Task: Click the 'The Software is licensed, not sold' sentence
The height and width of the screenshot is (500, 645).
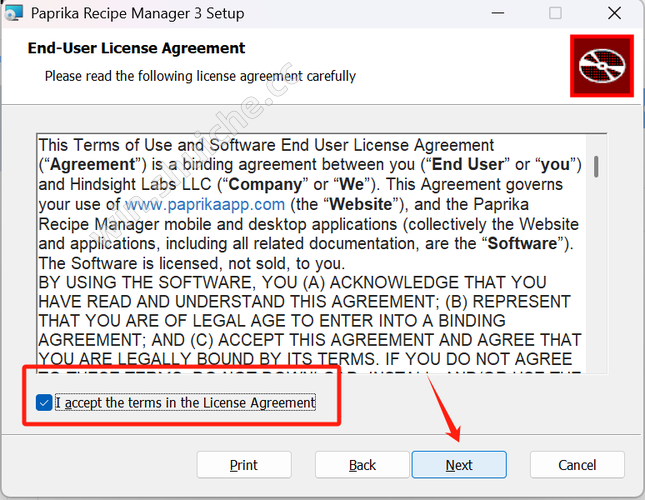Action: pos(192,263)
